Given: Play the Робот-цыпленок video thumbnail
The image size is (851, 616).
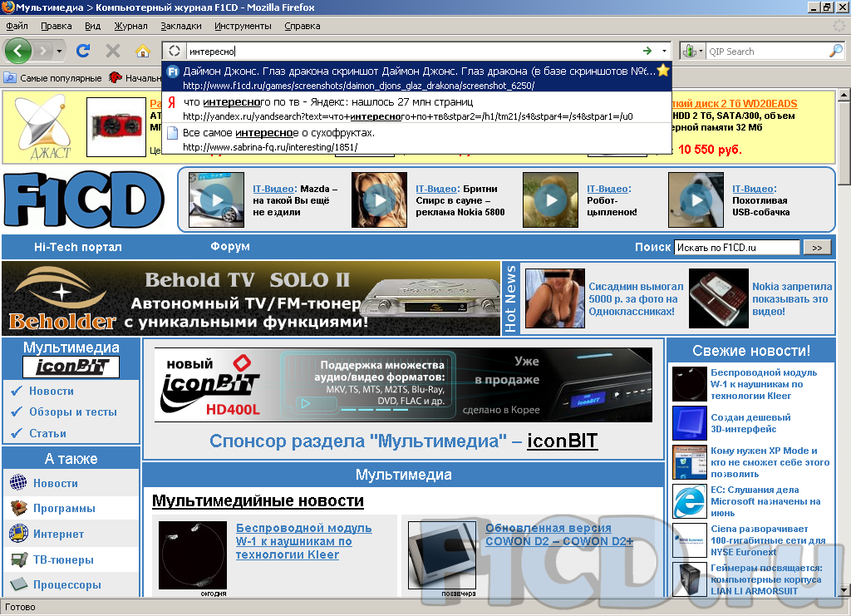Looking at the screenshot, I should coord(550,200).
